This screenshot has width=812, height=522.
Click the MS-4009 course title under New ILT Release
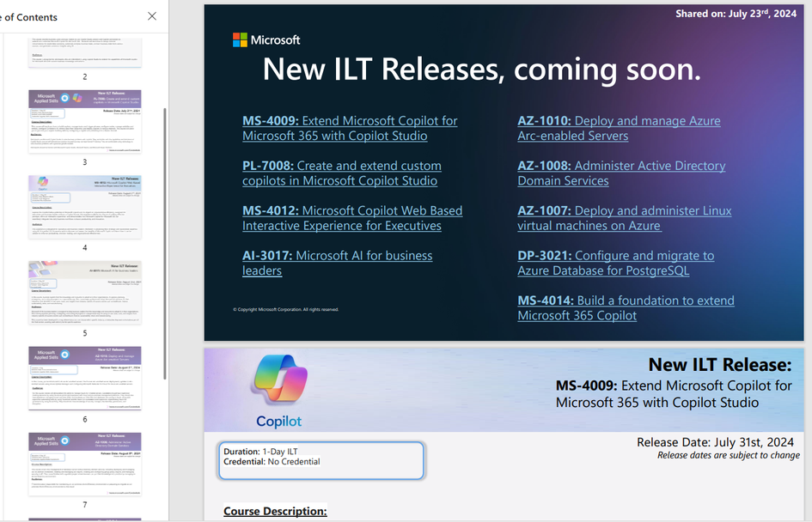[674, 394]
